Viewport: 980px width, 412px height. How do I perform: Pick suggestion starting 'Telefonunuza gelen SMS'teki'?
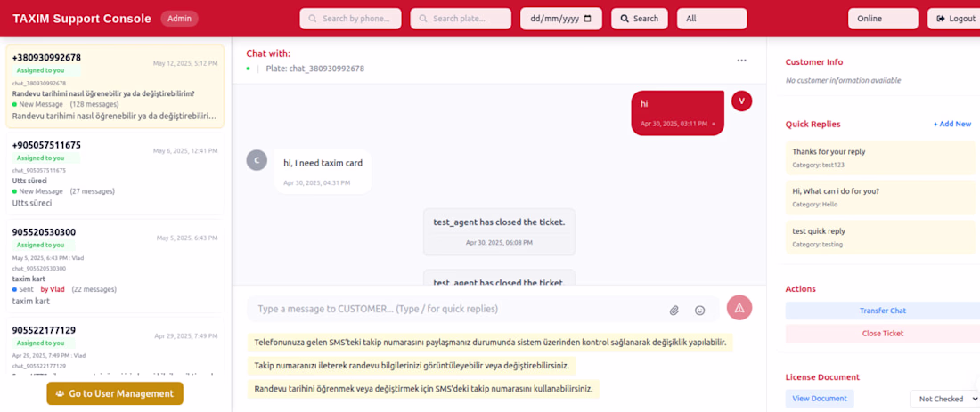[x=491, y=343]
